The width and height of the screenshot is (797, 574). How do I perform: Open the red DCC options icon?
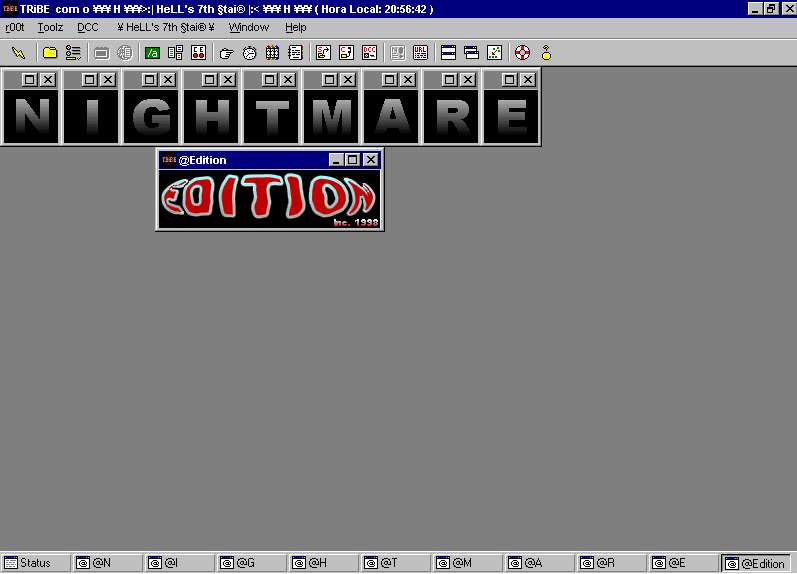tap(369, 53)
